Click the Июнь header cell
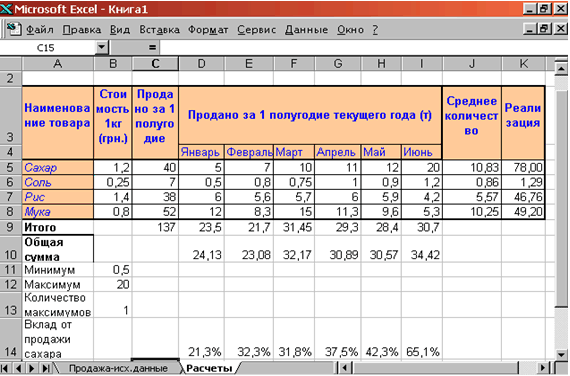This screenshot has height=376, width=570. (x=422, y=152)
